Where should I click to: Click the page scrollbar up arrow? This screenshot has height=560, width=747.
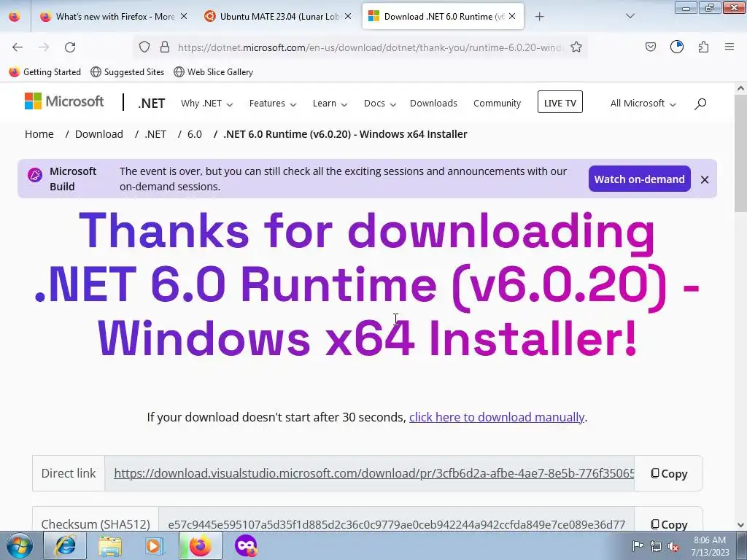(740, 88)
